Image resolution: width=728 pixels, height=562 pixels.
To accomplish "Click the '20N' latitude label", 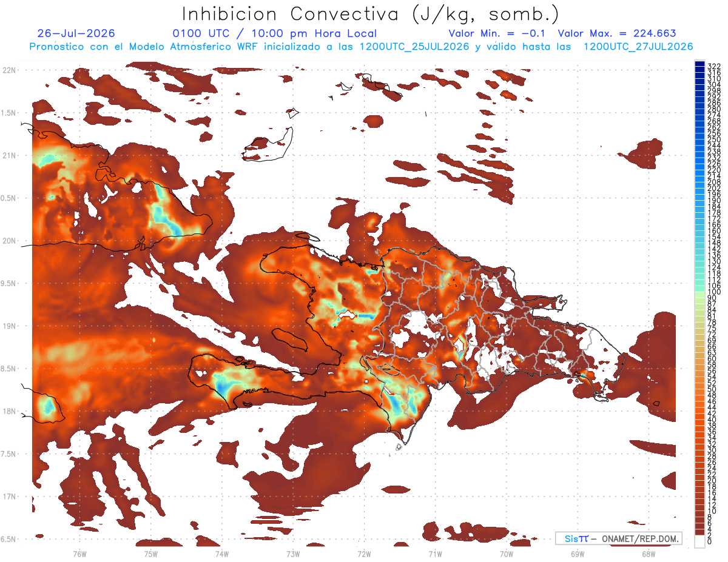I will [9, 241].
